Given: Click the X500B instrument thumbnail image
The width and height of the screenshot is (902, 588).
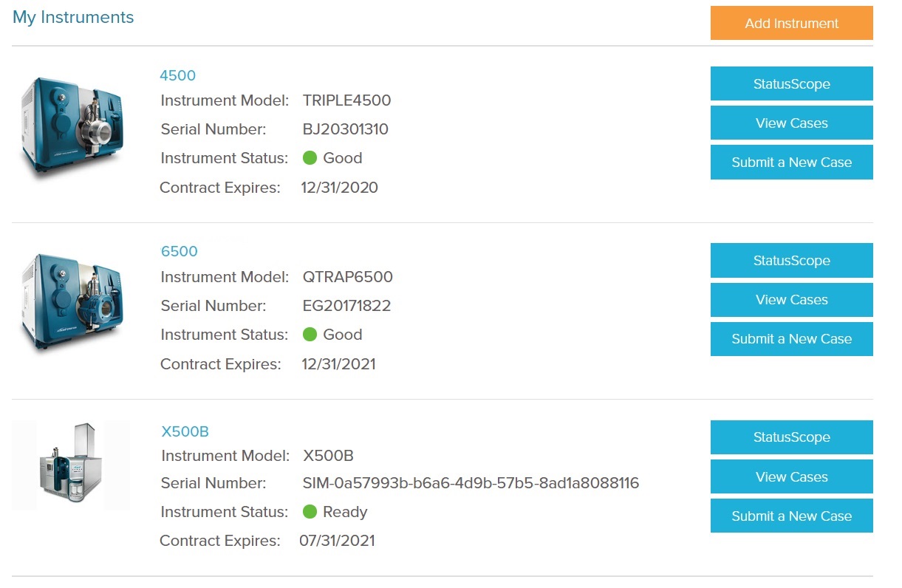Looking at the screenshot, I should [x=72, y=466].
